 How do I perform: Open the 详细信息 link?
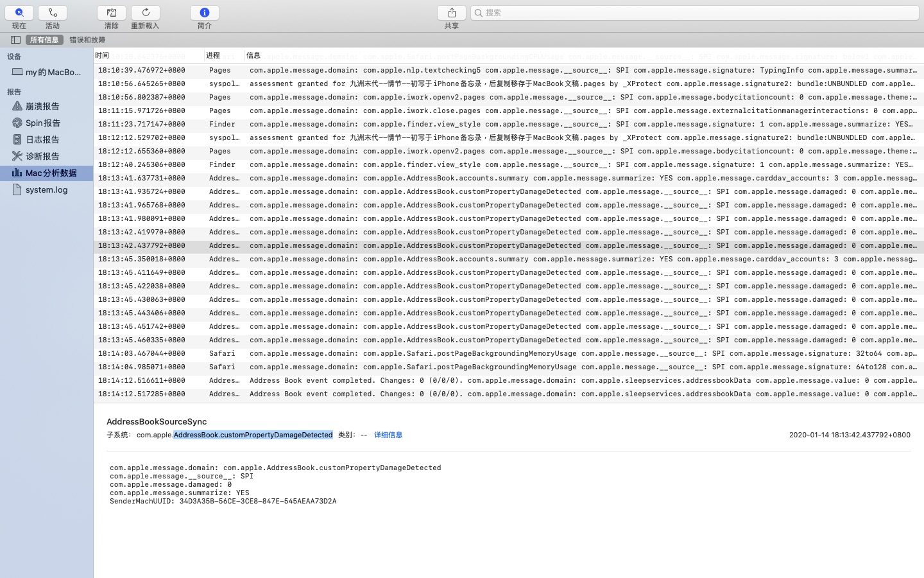(388, 435)
